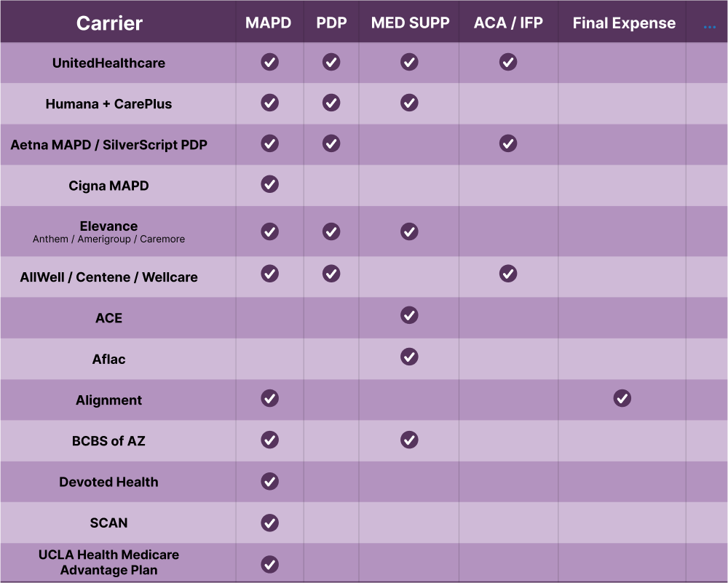This screenshot has height=583, width=728.
Task: Click UnitedHealthcare's MAPD checkmark icon
Action: pos(270,62)
